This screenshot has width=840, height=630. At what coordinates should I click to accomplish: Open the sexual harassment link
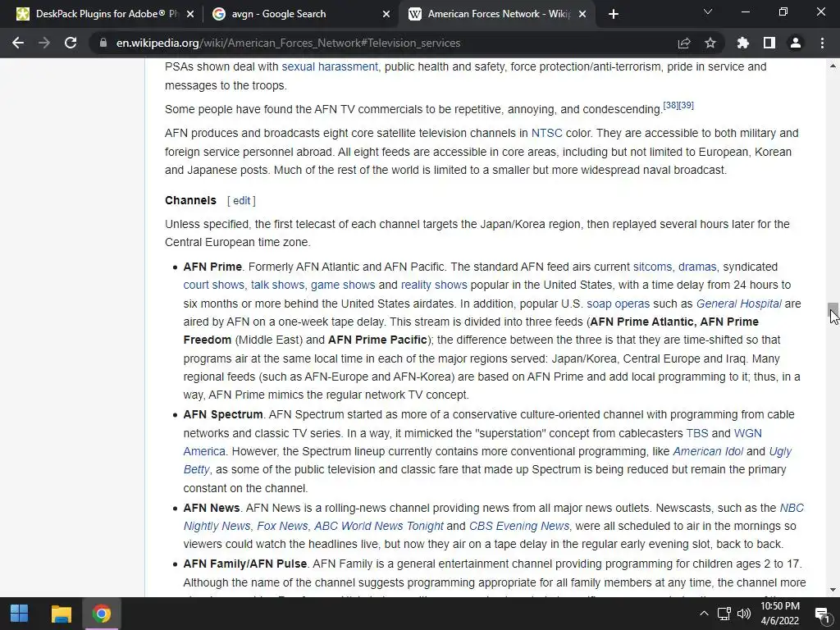[330, 66]
